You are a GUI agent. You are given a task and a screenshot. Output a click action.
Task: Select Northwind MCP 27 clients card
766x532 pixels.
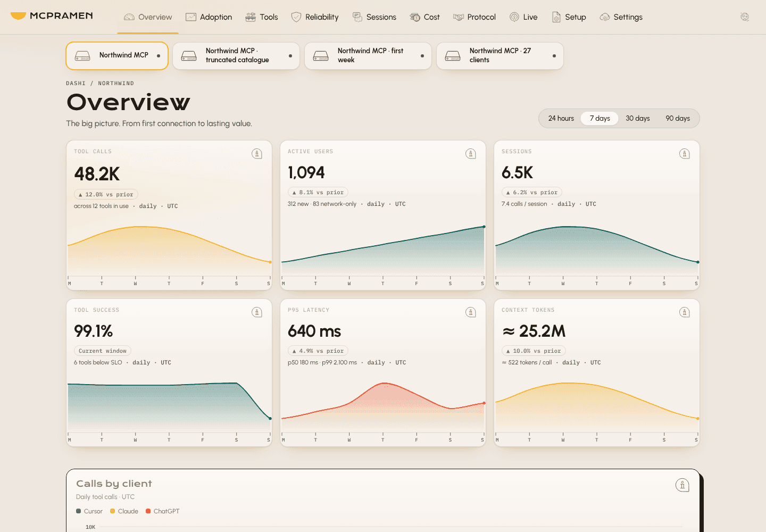(x=500, y=56)
